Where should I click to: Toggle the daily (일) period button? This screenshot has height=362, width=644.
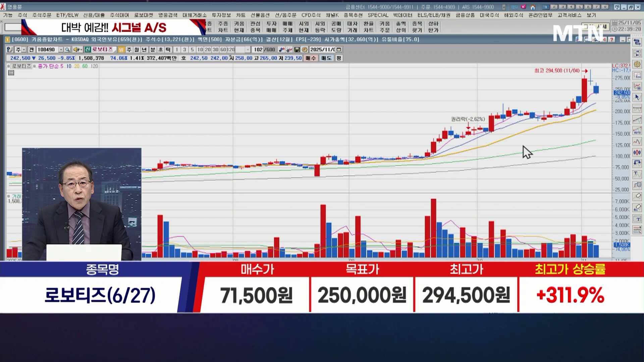(x=121, y=50)
